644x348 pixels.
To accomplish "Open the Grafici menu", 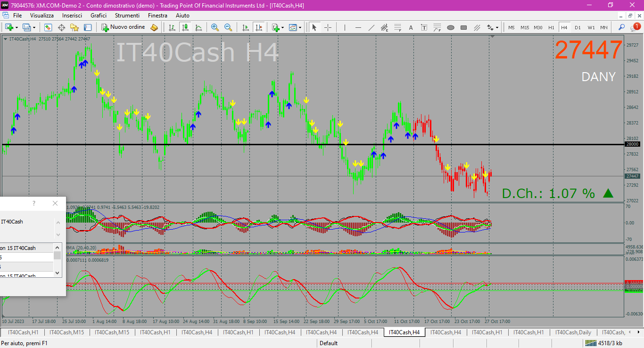I will coord(99,15).
